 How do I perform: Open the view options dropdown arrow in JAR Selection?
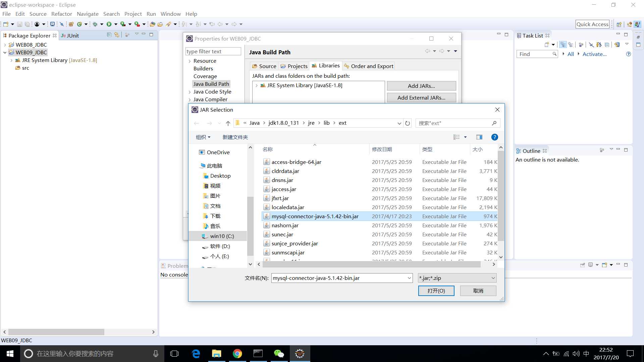(x=465, y=137)
